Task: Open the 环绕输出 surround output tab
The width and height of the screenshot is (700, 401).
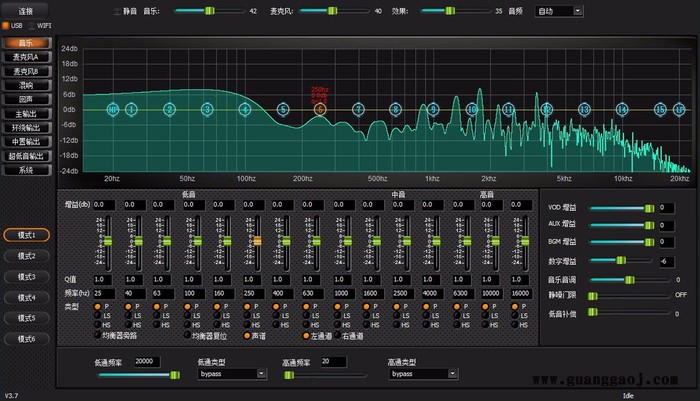Action: coord(26,128)
